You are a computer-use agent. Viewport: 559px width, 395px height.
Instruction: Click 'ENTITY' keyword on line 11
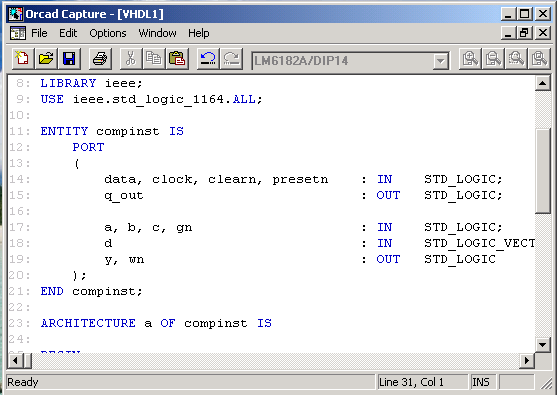point(64,131)
